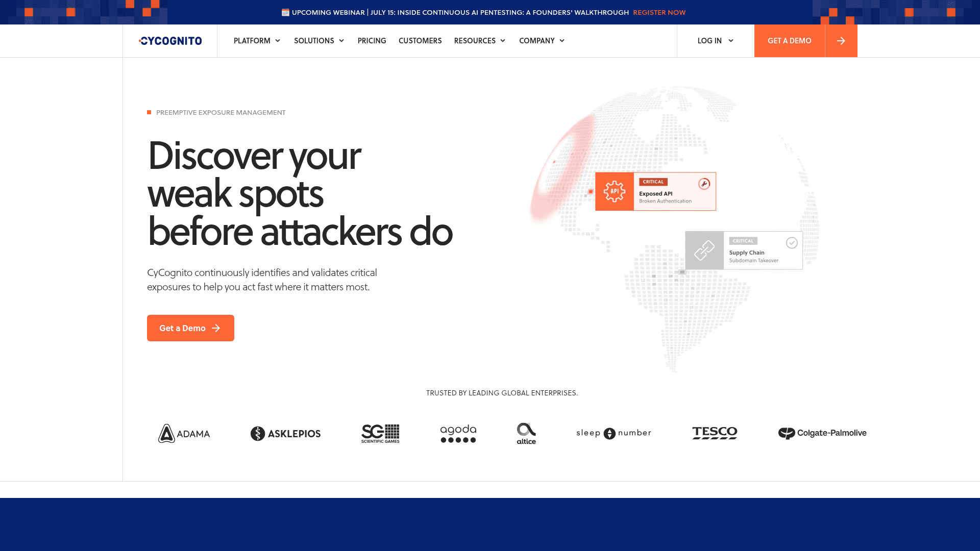This screenshot has height=551, width=980.
Task: Click the sleep number logo
Action: point(614,434)
